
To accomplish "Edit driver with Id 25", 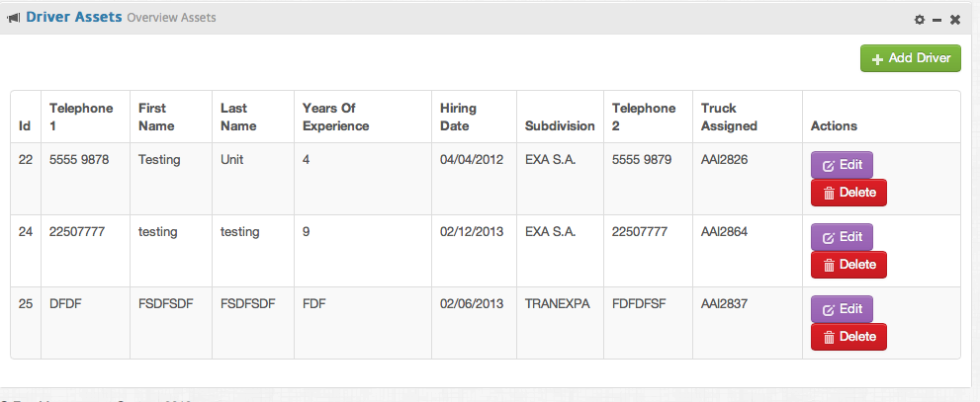I will click(x=842, y=309).
